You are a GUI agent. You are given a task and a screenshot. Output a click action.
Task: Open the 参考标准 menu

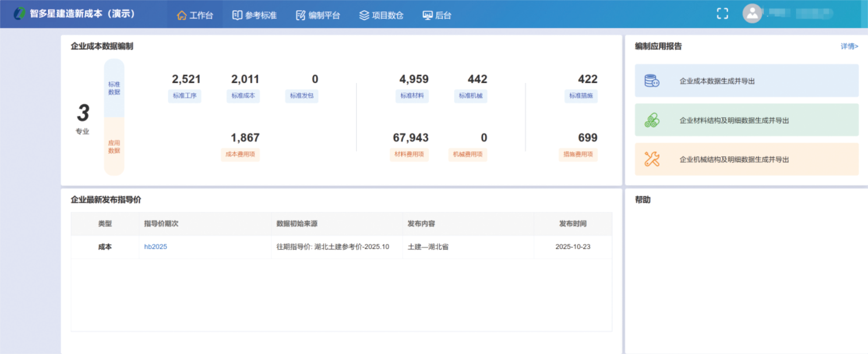pyautogui.click(x=254, y=16)
